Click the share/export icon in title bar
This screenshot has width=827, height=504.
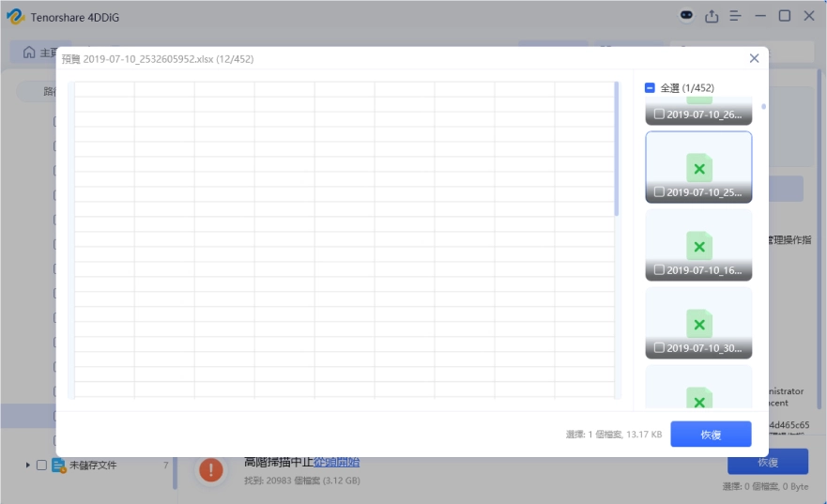point(712,16)
